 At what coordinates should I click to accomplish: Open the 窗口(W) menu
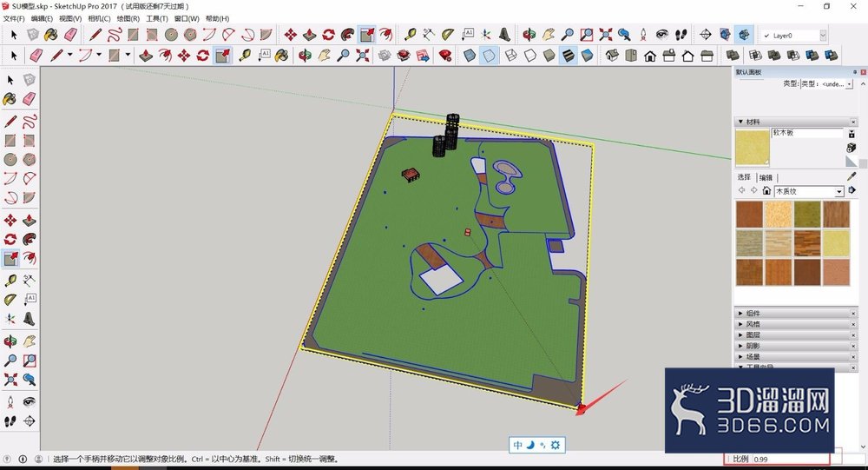point(186,18)
